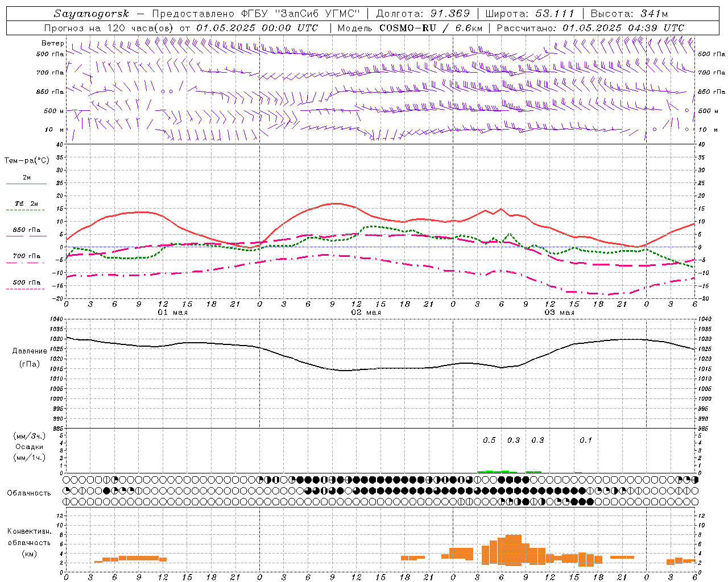Click the Ветер wind panel label
This screenshot has height=582, width=728.
(53, 43)
